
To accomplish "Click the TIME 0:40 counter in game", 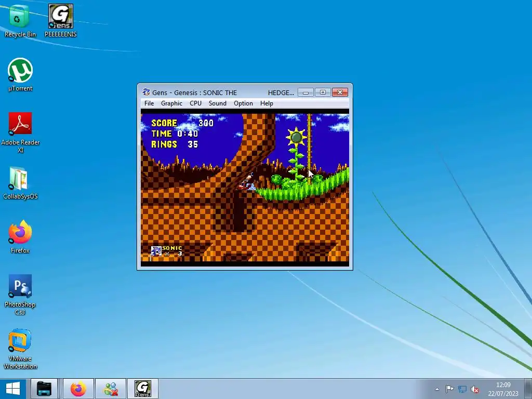I will tap(175, 134).
